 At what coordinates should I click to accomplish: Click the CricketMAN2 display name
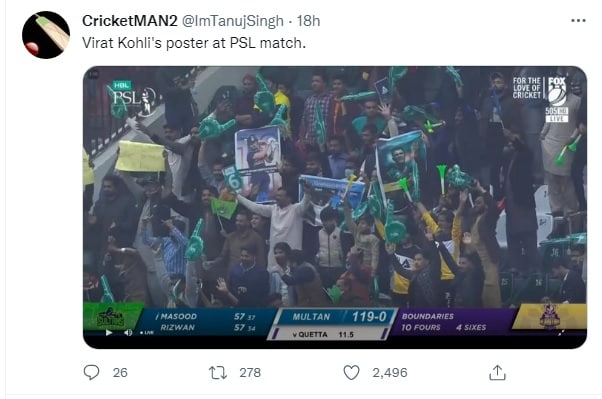click(x=130, y=21)
